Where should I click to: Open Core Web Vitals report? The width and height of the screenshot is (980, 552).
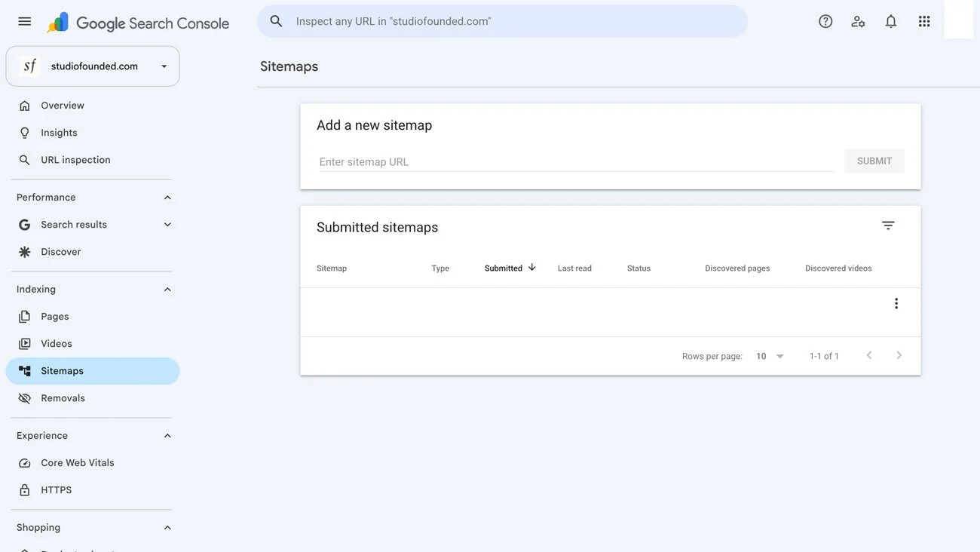click(x=93, y=463)
